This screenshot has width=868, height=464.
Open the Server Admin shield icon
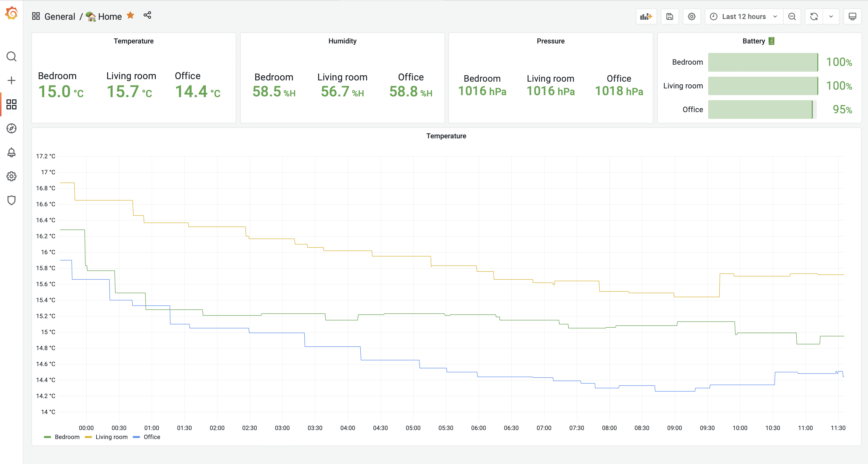[x=11, y=201]
